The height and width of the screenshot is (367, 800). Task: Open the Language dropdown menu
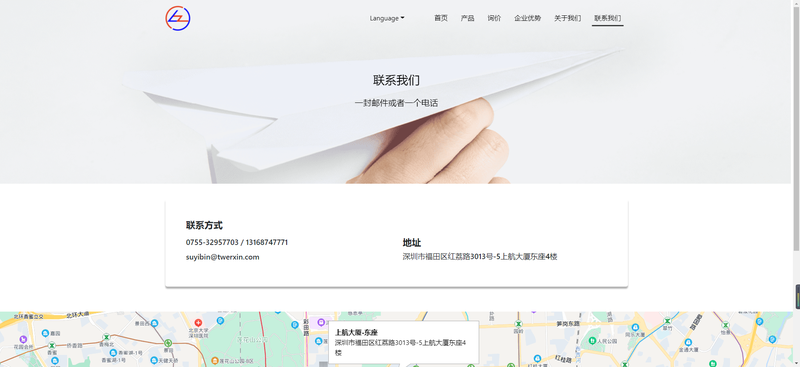[387, 18]
